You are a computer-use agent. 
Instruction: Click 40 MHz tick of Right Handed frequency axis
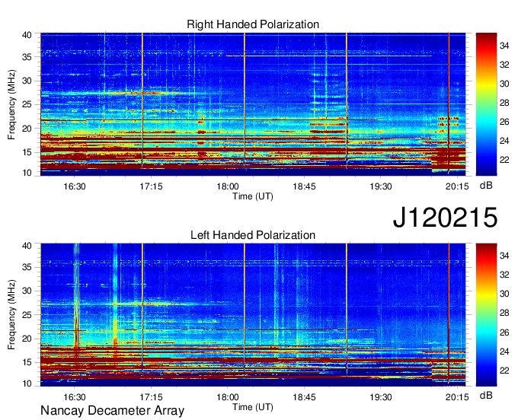click(27, 35)
